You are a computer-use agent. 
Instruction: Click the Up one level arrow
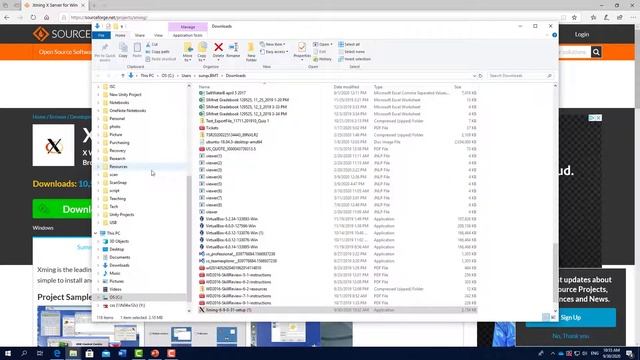point(122,76)
